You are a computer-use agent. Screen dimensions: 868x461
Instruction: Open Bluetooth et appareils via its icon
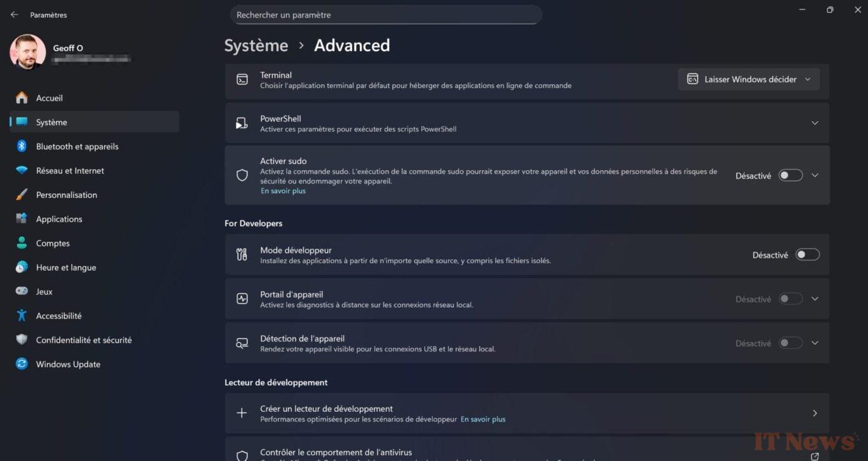(22, 146)
